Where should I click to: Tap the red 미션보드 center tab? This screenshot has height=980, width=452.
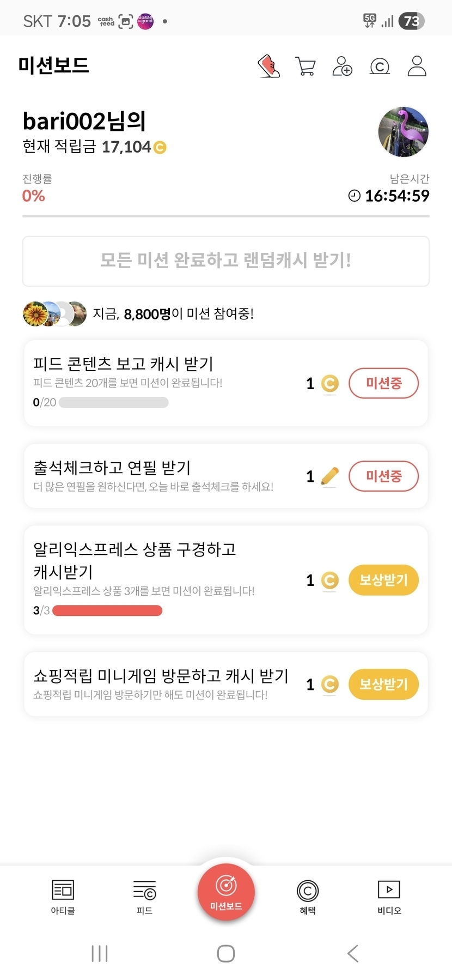226,892
